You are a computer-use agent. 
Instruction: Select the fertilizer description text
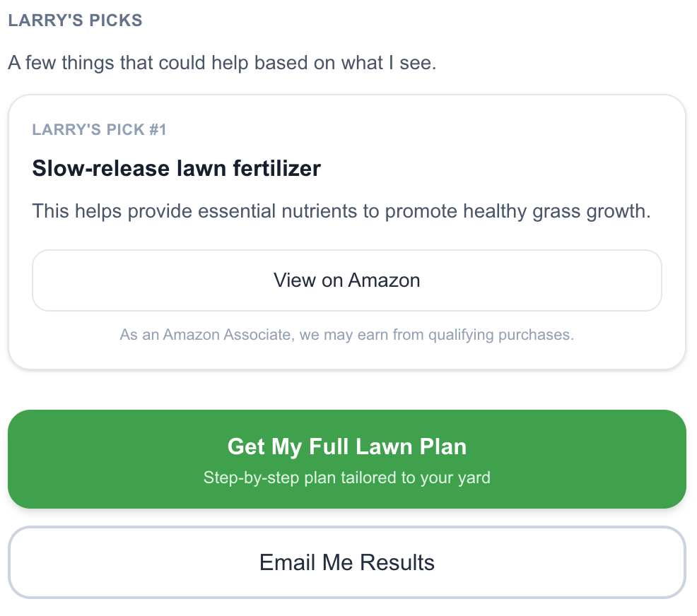point(341,211)
